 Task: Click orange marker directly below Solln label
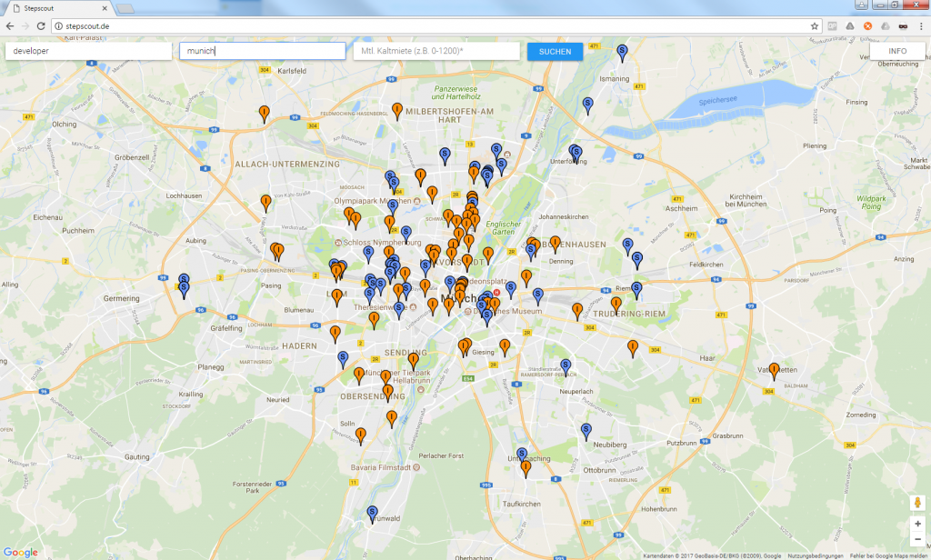360,436
